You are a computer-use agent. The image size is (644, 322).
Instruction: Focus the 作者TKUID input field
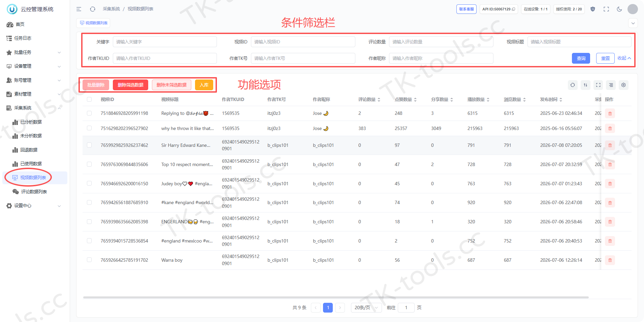pyautogui.click(x=165, y=58)
